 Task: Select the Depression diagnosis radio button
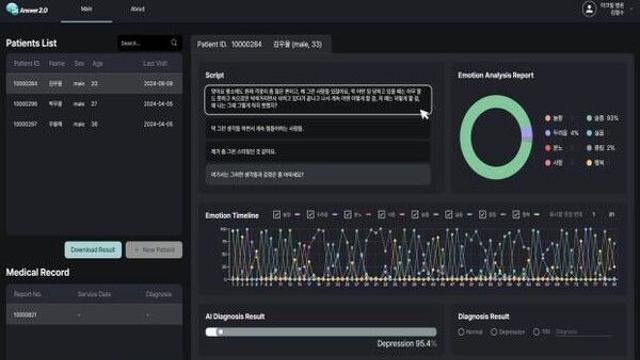point(494,332)
